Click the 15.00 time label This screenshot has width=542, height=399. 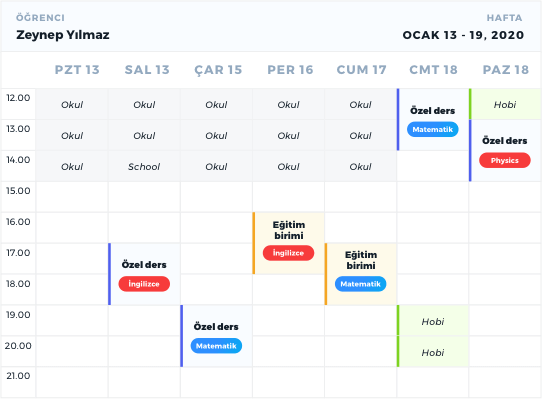tap(18, 191)
